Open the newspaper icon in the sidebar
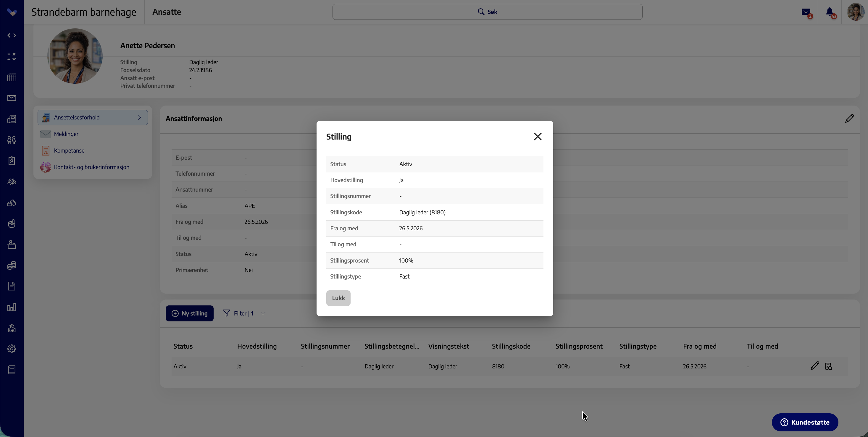 tap(12, 119)
